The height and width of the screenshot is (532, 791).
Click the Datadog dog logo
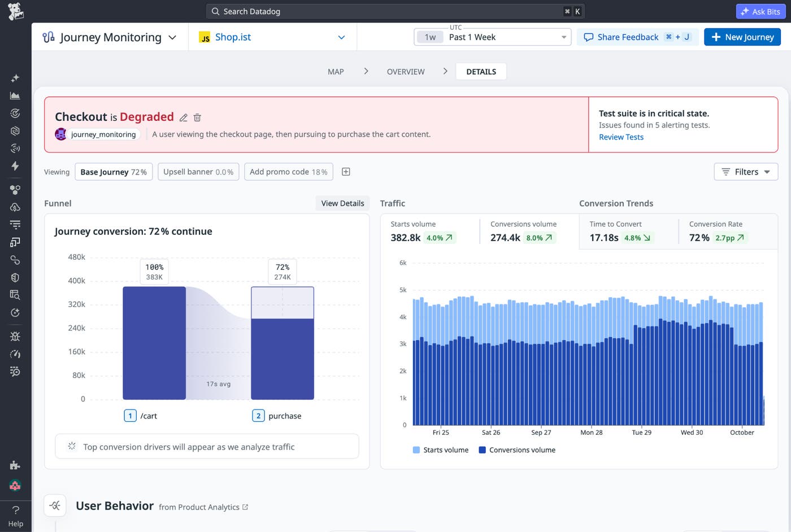click(x=16, y=11)
